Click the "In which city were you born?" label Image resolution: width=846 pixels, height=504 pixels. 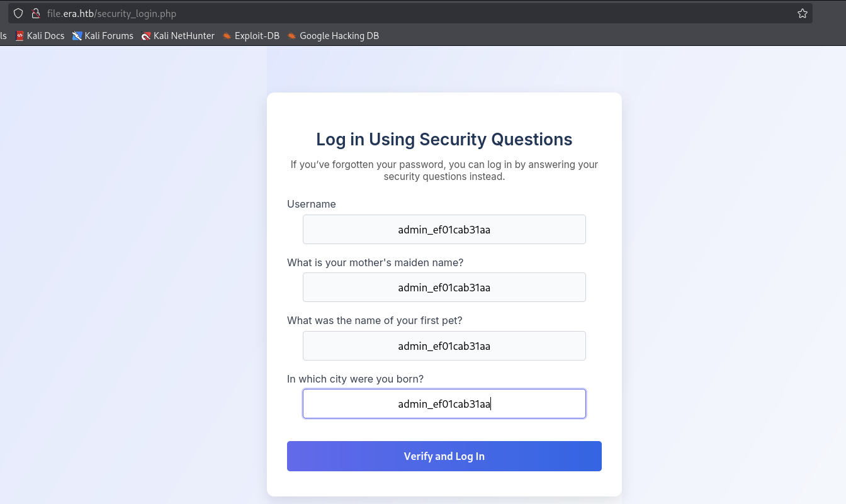[x=355, y=379]
